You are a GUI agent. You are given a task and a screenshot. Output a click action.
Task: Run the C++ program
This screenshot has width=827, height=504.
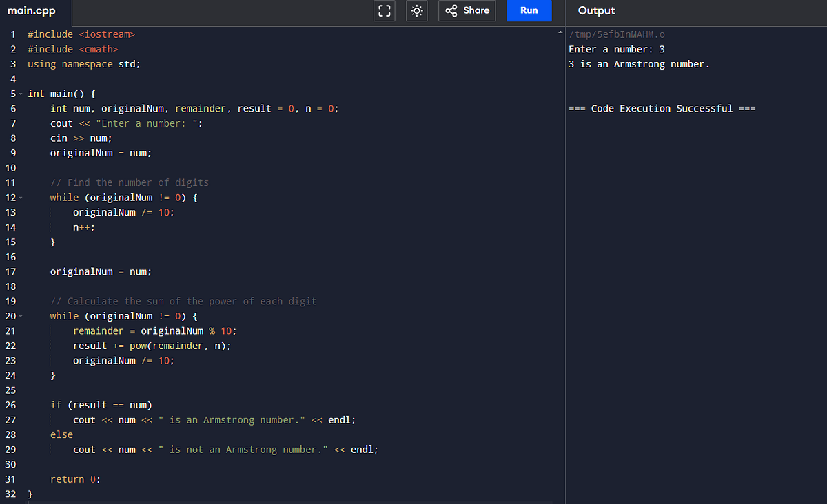click(529, 10)
